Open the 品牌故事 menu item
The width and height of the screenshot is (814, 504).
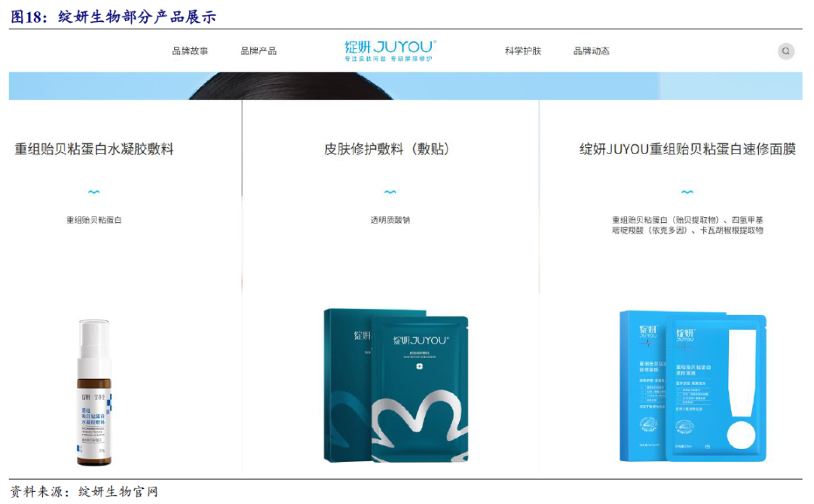(190, 51)
